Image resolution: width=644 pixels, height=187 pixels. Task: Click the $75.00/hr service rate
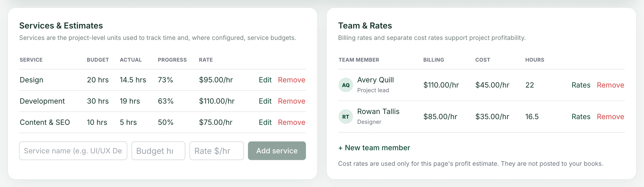coord(216,122)
